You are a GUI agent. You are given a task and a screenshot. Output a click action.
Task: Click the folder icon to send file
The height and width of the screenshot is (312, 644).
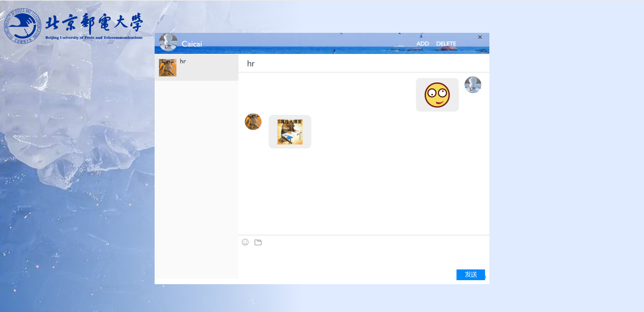[x=258, y=242]
